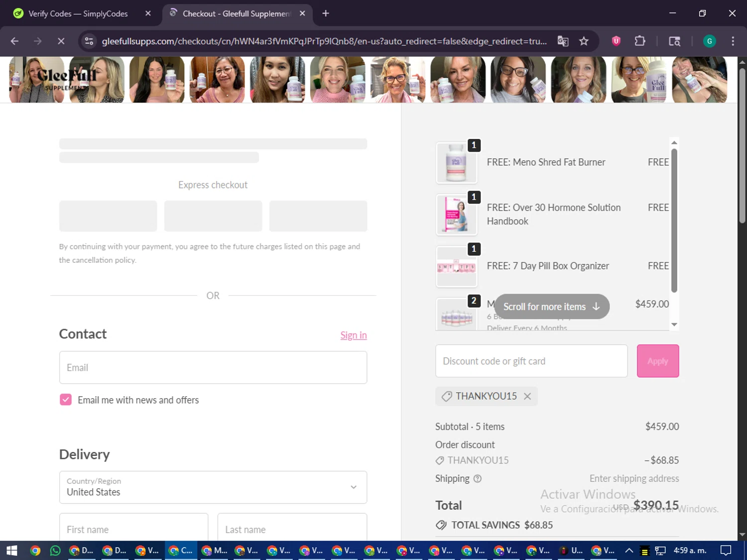The width and height of the screenshot is (747, 560).
Task: Click Discount code or gift card field
Action: click(x=531, y=361)
